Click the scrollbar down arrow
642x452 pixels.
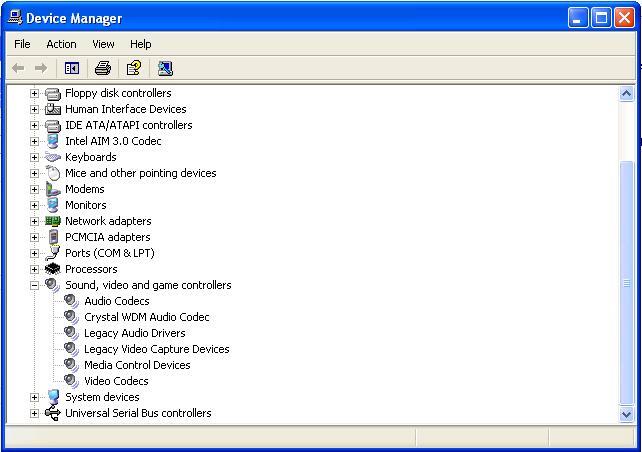point(626,415)
